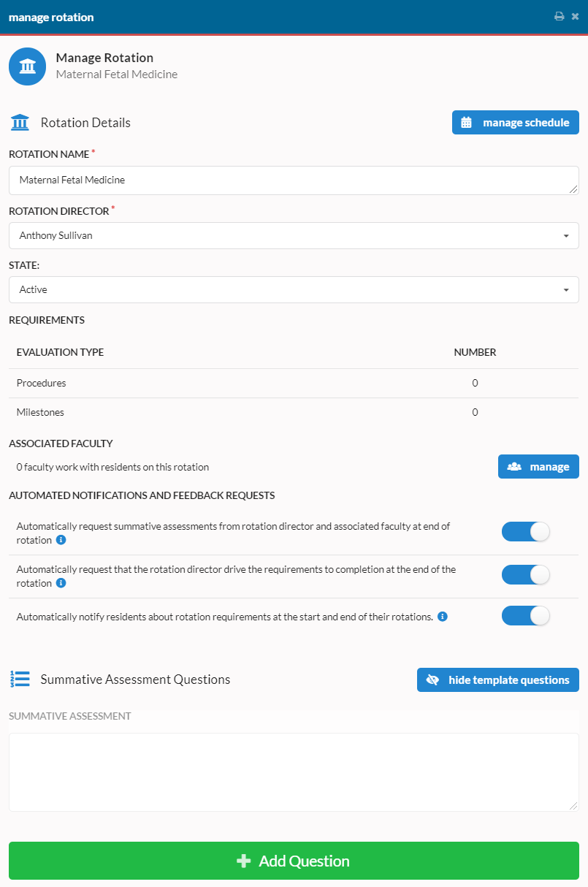This screenshot has height=887, width=588.
Task: Click into the Rotation Name text field
Action: click(294, 180)
